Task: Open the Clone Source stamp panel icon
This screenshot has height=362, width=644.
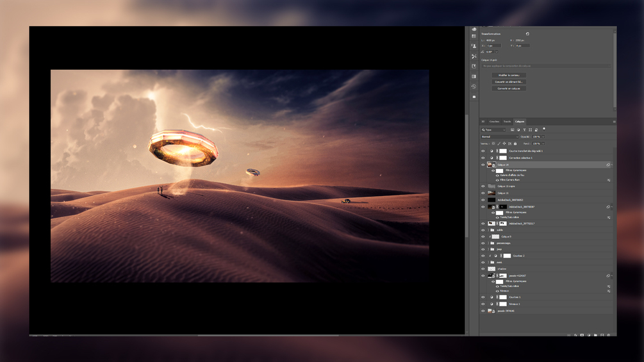Action: (474, 46)
